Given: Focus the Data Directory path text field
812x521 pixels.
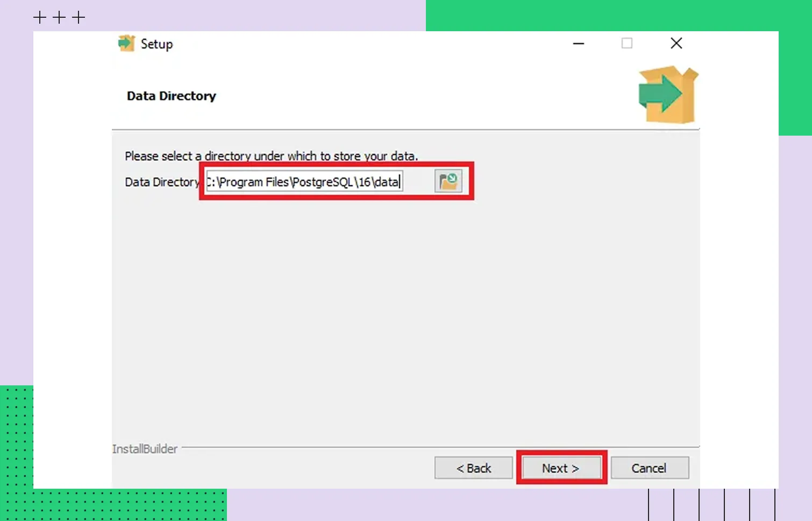Looking at the screenshot, I should tap(304, 182).
